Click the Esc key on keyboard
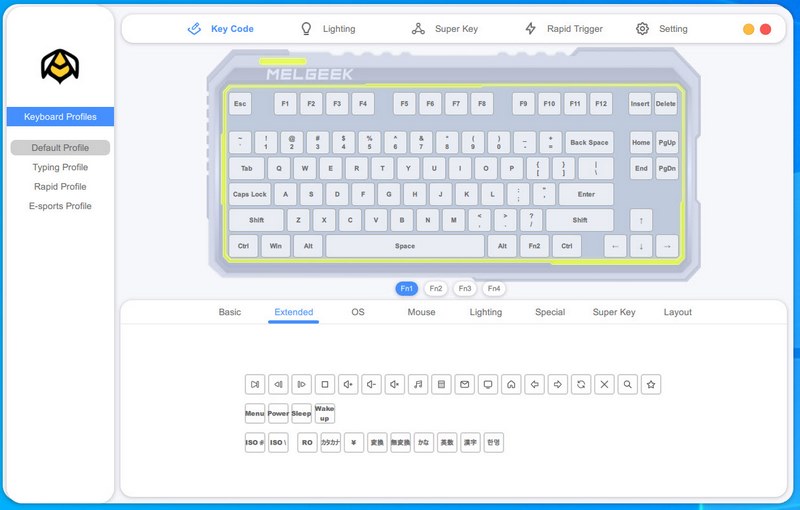Viewport: 800px width, 510px height. [x=240, y=104]
